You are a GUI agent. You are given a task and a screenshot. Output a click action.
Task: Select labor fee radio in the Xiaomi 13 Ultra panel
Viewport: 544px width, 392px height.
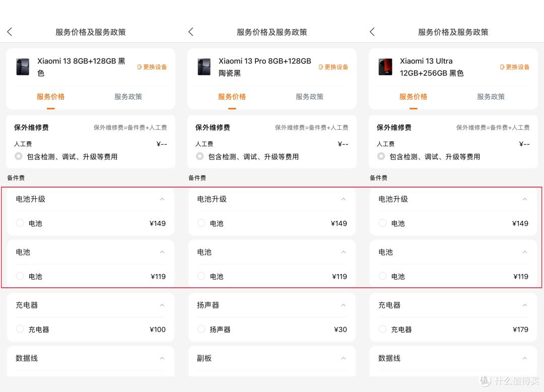tap(381, 156)
